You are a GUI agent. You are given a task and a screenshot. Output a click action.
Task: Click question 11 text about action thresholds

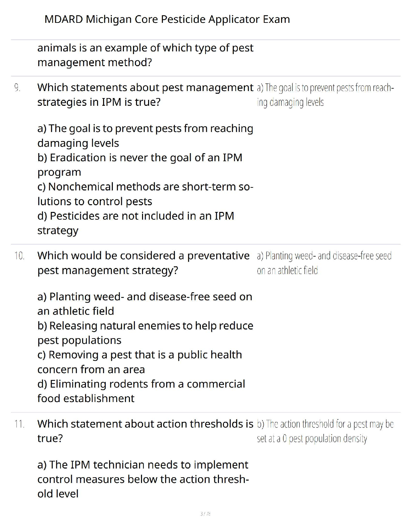[x=145, y=431]
